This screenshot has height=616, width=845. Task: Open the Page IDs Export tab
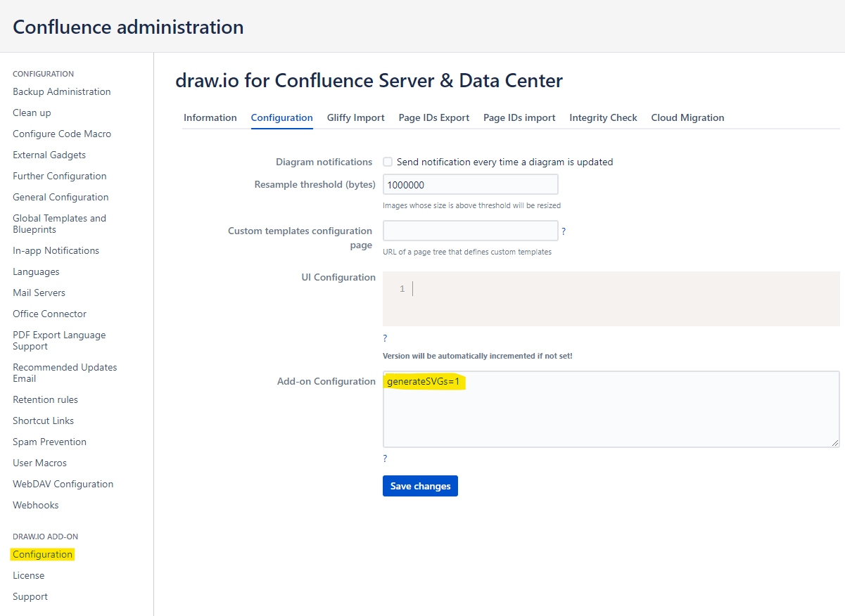(x=433, y=117)
